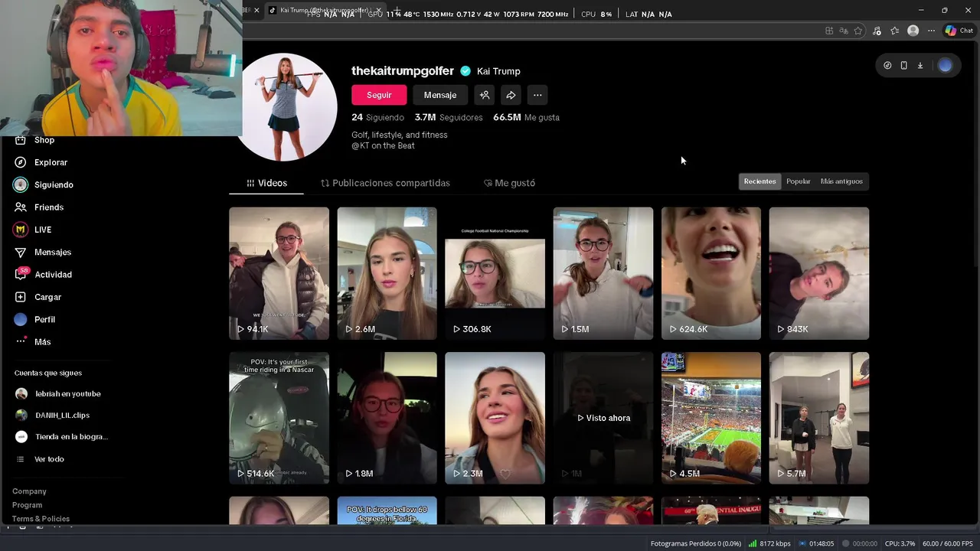Click the media music-play browser icon
980x551 pixels.
point(877,31)
